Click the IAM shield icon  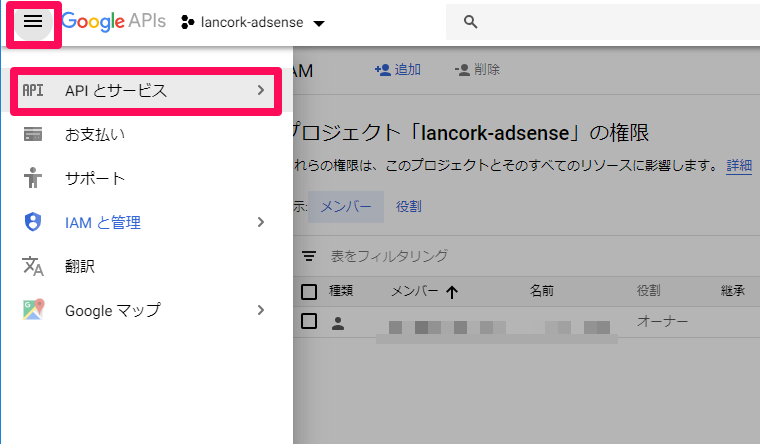pos(33,222)
